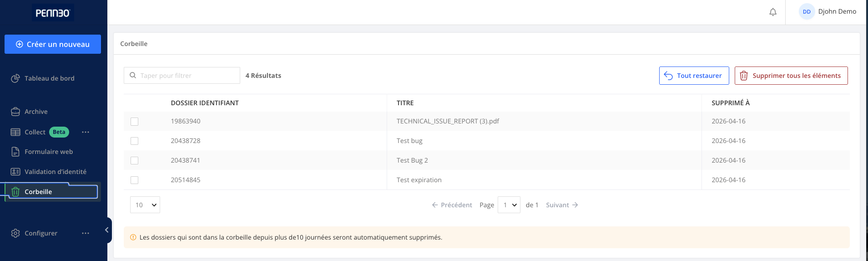Click the Archive box icon
The height and width of the screenshot is (261, 868).
pos(15,112)
